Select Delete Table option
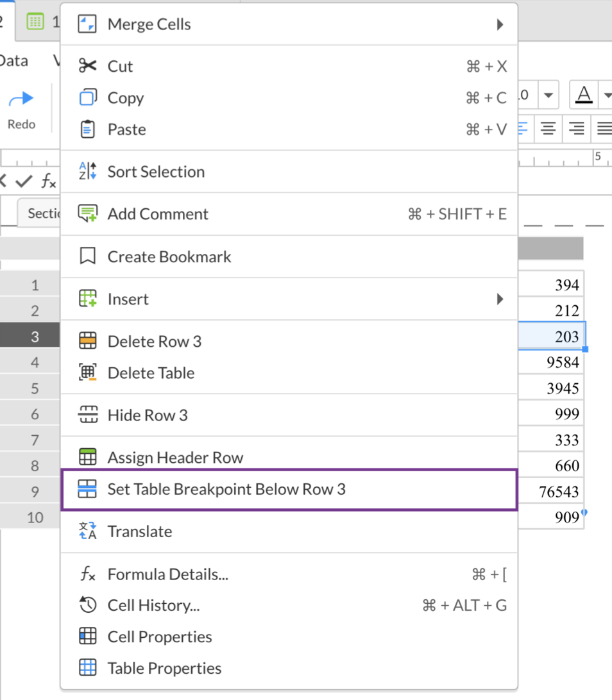Image resolution: width=612 pixels, height=700 pixels. [x=289, y=373]
